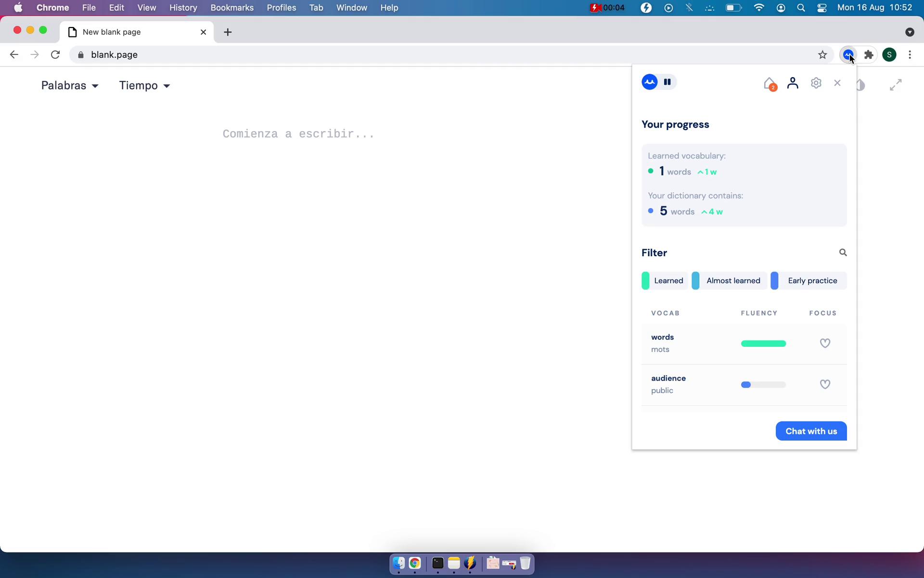This screenshot has height=578, width=924.
Task: Toggle the Almost learned filter
Action: coord(728,280)
